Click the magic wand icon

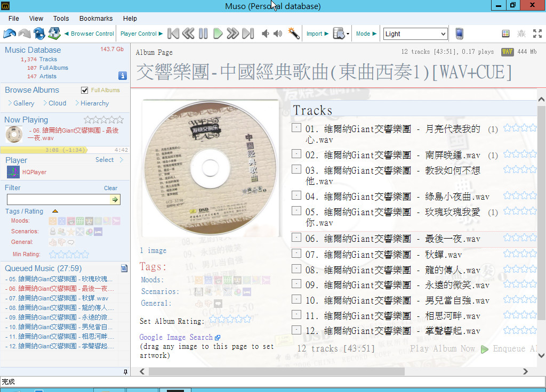pos(294,34)
